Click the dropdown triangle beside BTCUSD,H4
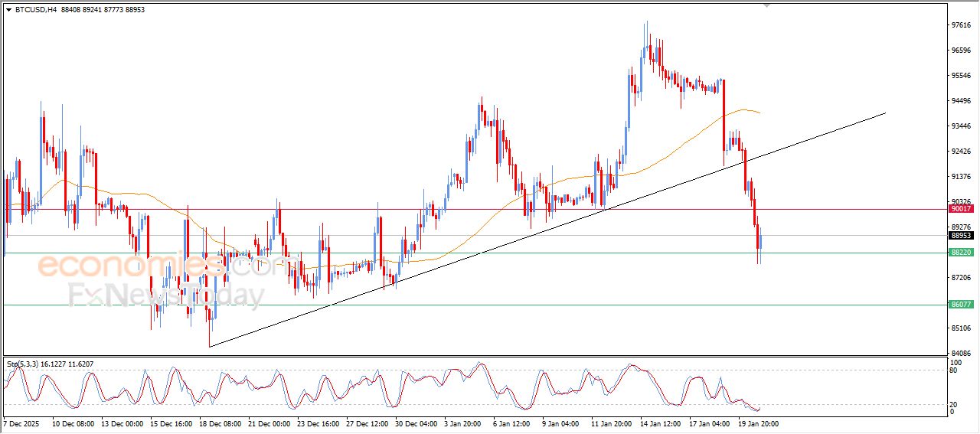Image resolution: width=980 pixels, height=434 pixels. pyautogui.click(x=8, y=9)
